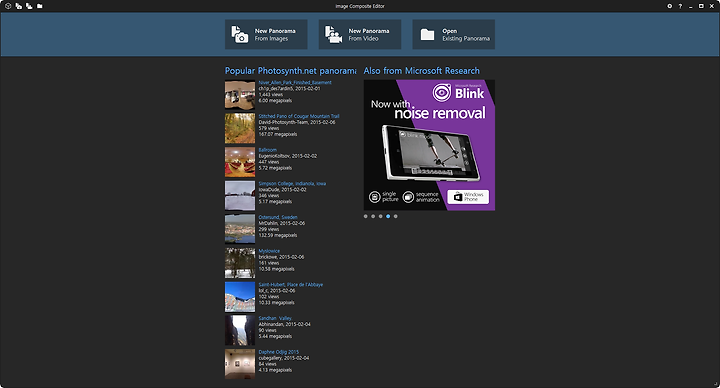Viewport: 720px width, 388px height.
Task: Click the text "132.59 megapixels"
Action: pos(278,235)
